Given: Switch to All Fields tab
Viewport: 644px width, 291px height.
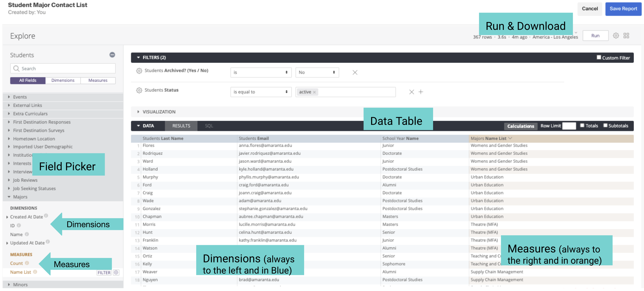Looking at the screenshot, I should pos(28,81).
